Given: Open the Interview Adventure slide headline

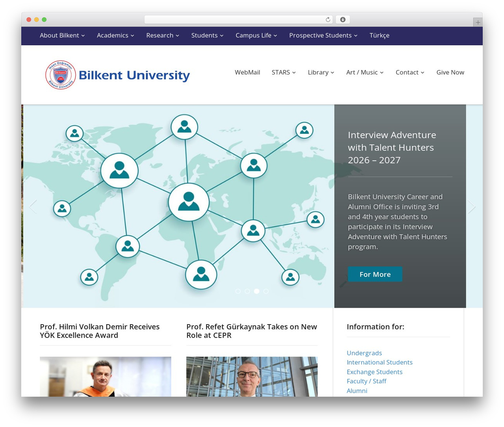Looking at the screenshot, I should [392, 148].
